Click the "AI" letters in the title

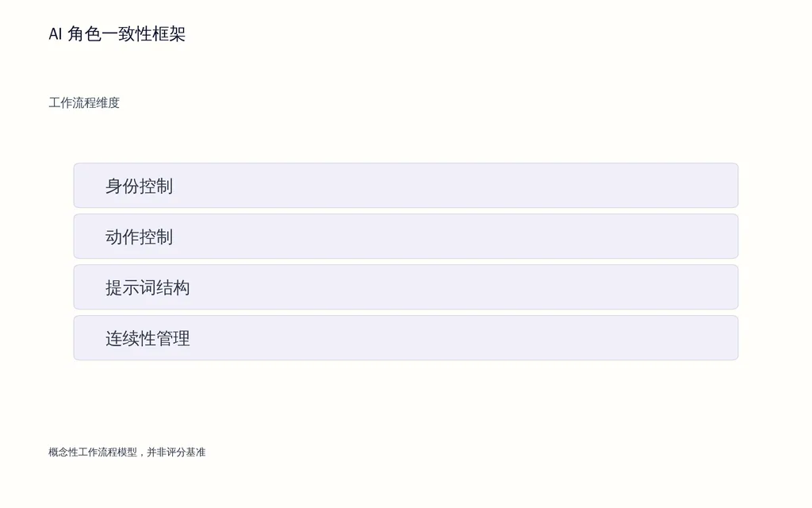[56, 34]
